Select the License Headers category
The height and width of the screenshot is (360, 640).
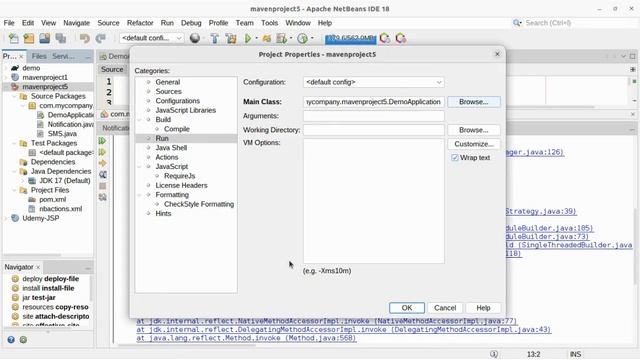coord(181,185)
